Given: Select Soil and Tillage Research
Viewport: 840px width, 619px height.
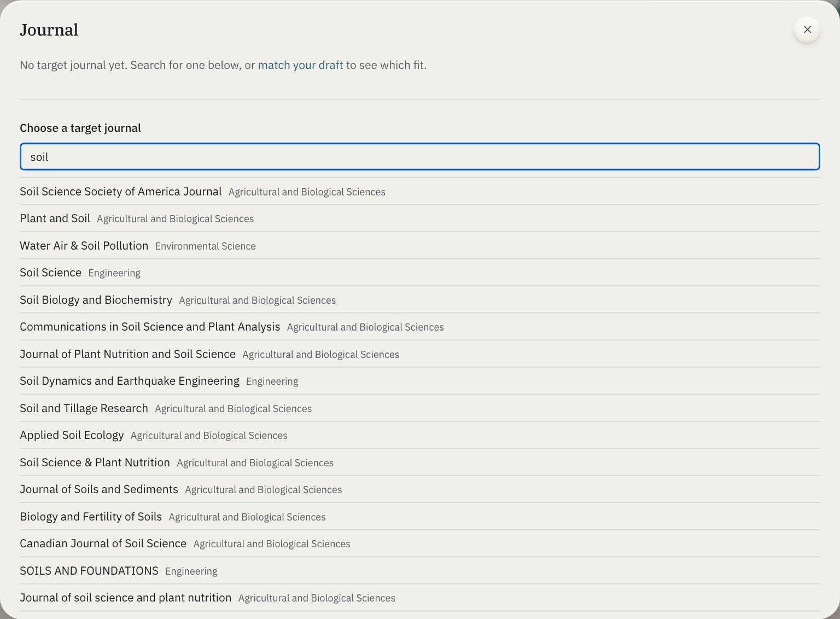Looking at the screenshot, I should (420, 408).
